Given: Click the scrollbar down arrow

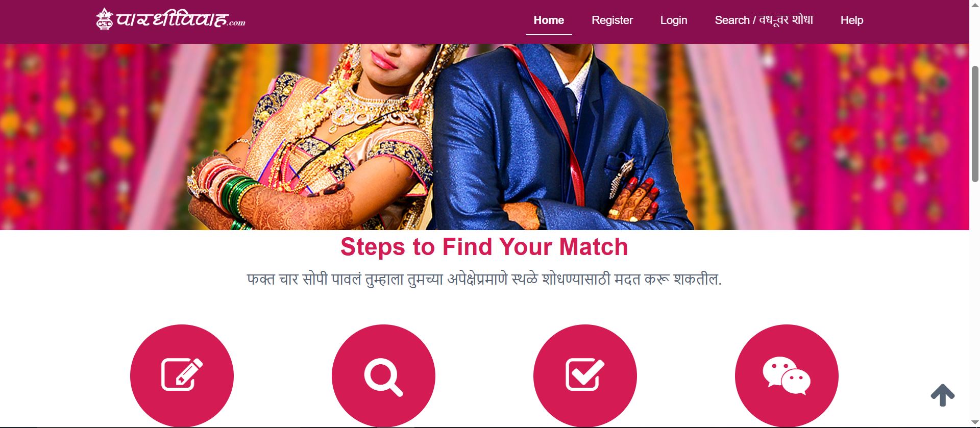Looking at the screenshot, I should [975, 423].
